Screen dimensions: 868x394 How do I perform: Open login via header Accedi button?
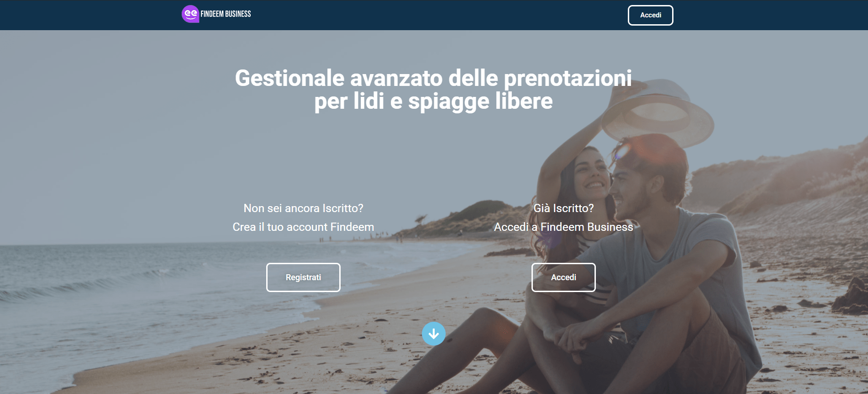pos(650,15)
